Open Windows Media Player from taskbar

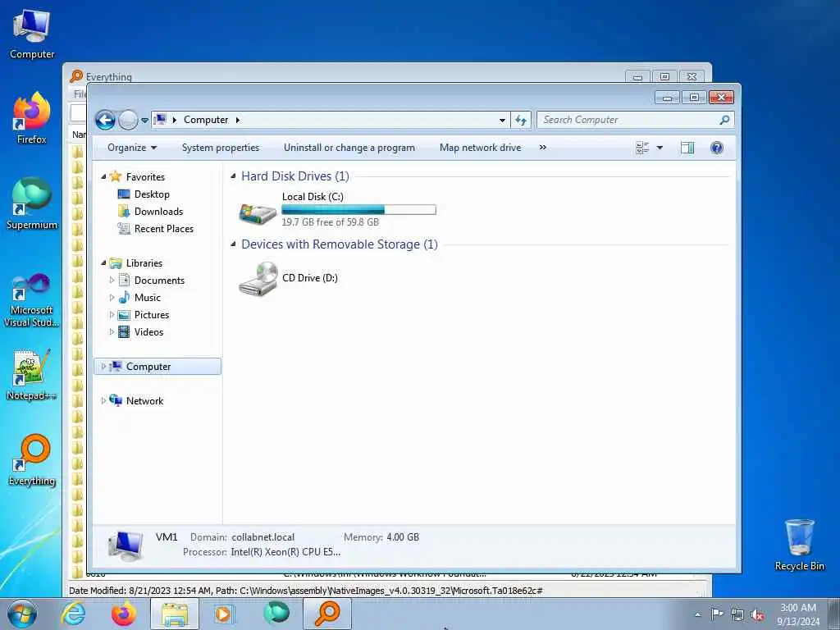226,614
